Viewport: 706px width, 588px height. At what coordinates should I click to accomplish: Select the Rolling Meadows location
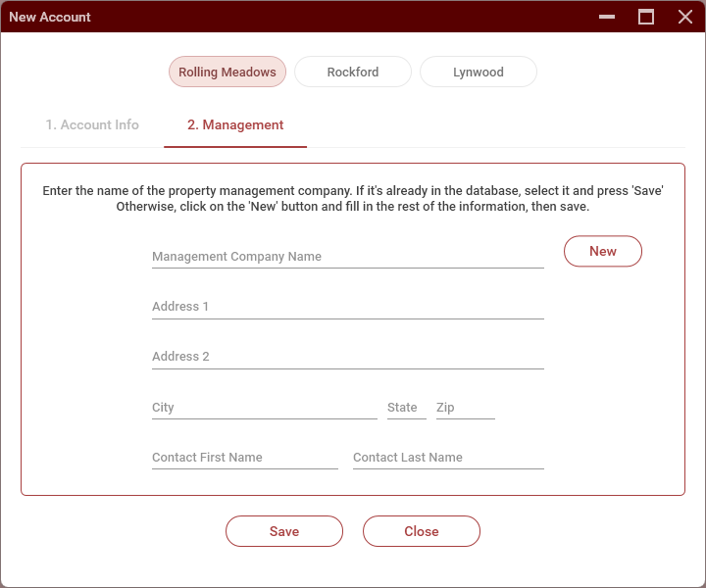(227, 72)
